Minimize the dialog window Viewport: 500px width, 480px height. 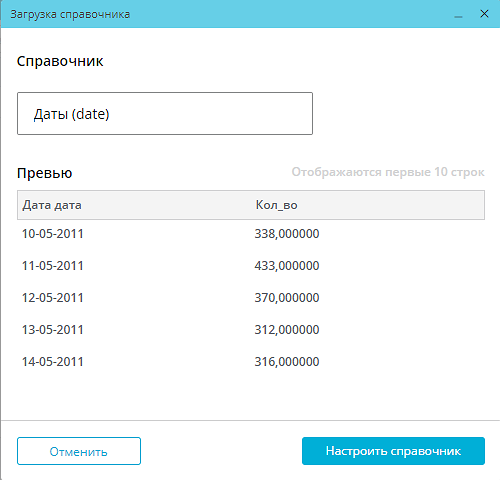pyautogui.click(x=458, y=15)
